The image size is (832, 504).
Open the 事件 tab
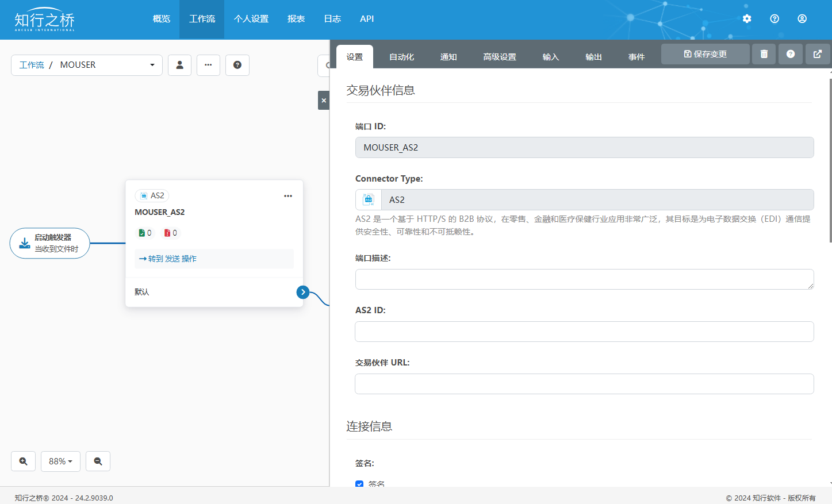[x=637, y=57]
